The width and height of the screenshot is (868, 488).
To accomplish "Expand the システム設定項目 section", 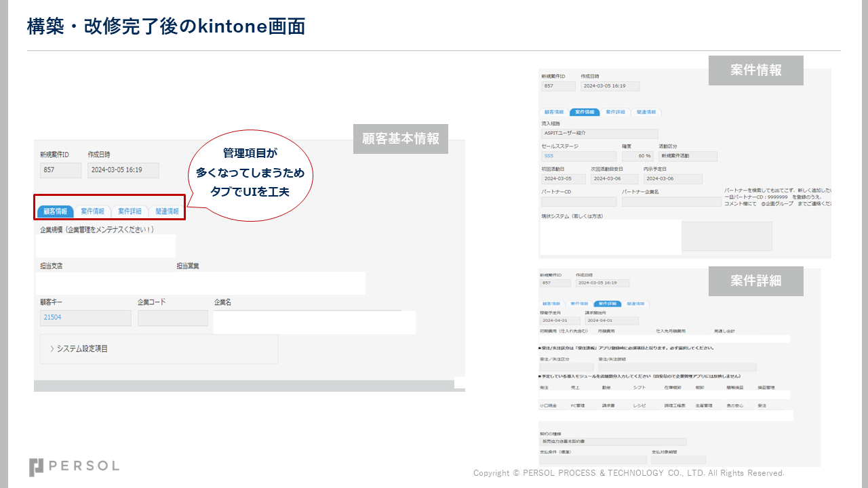I will click(x=159, y=348).
